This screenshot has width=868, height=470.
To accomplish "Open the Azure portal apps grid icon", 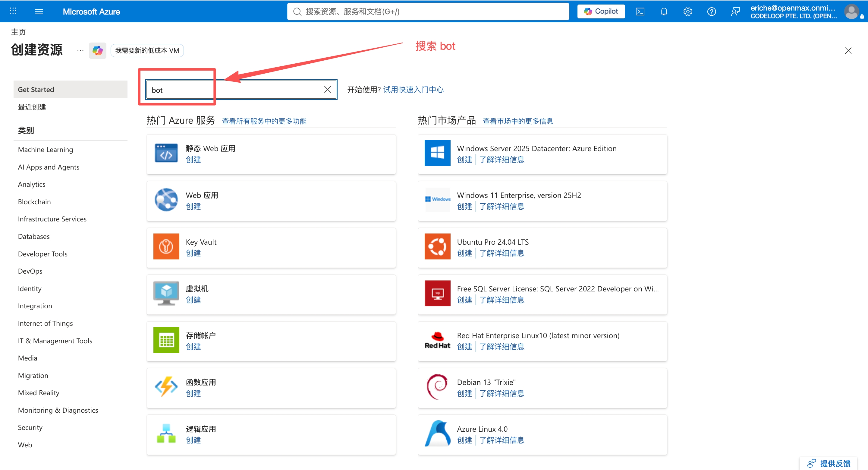I will pos(13,11).
